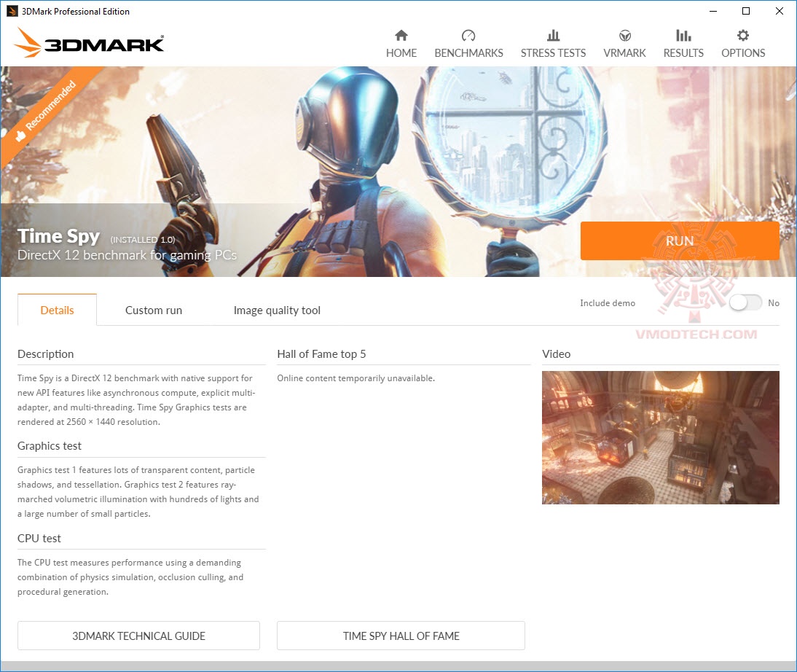Click the 'INSTALLED 1.0' version label
Screen dimensions: 797x672
point(143,240)
